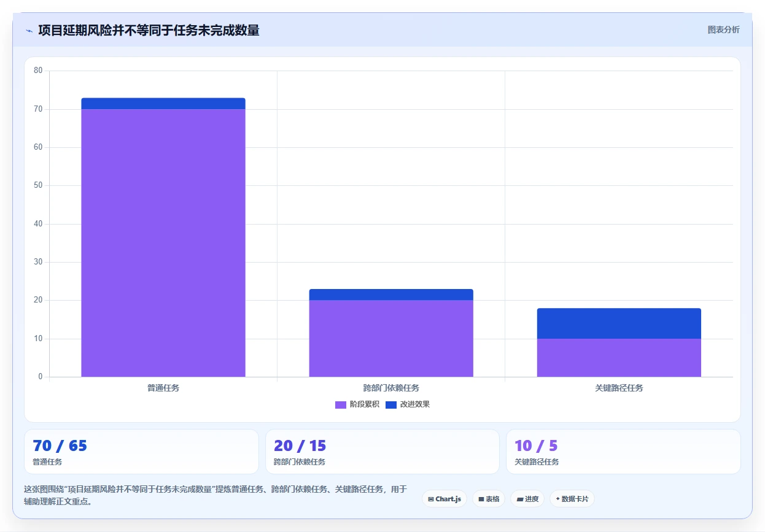Select the 进度 tag chip
This screenshot has width=765, height=532.
[x=527, y=499]
